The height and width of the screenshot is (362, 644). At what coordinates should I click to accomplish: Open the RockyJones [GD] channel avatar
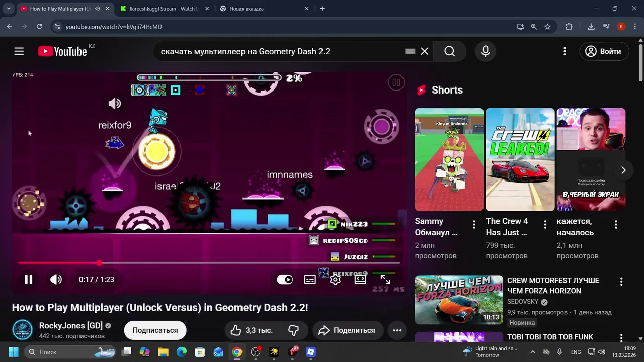click(22, 330)
